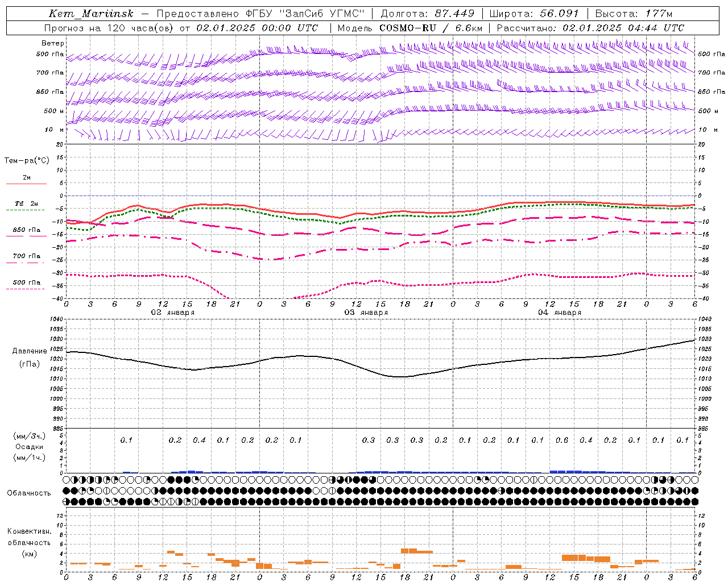Click the 500 м wind level label on the left axis
This screenshot has height=582, width=728.
54,111
